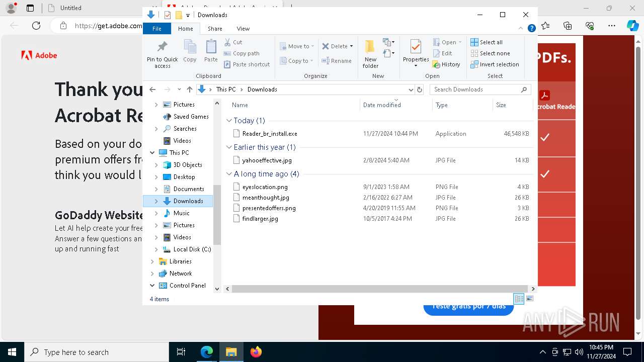Open Microsoft Edge from taskbar

[207, 352]
